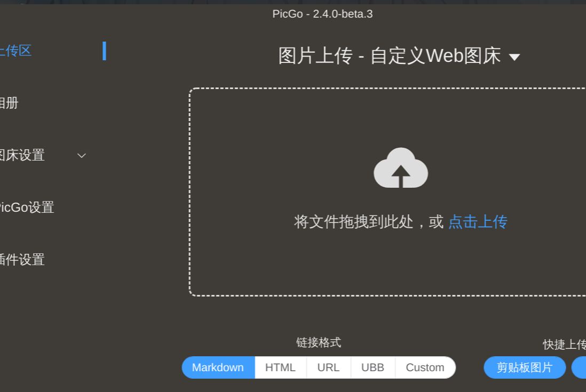Open 插件设置 plugin settings
The height and width of the screenshot is (392, 586).
pos(22,260)
